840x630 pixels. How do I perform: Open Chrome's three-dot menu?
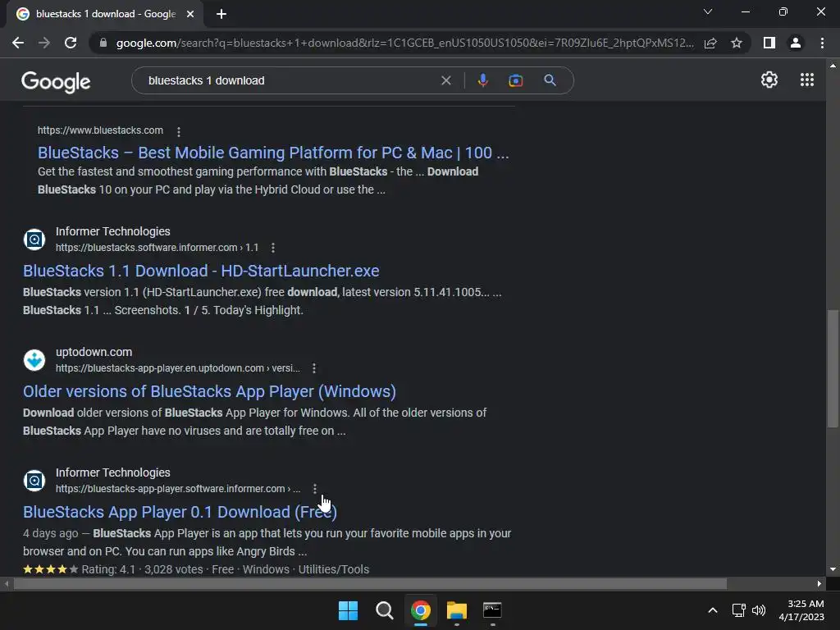coord(822,43)
